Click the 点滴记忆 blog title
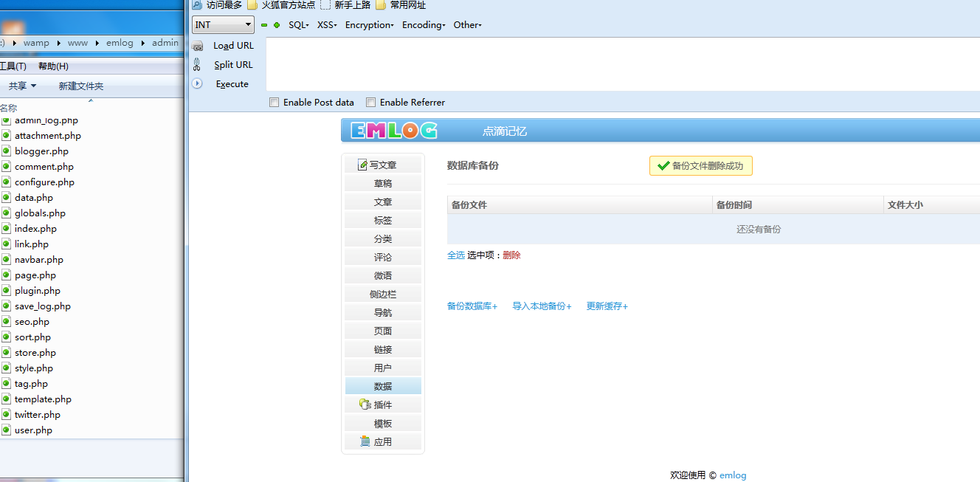 505,131
